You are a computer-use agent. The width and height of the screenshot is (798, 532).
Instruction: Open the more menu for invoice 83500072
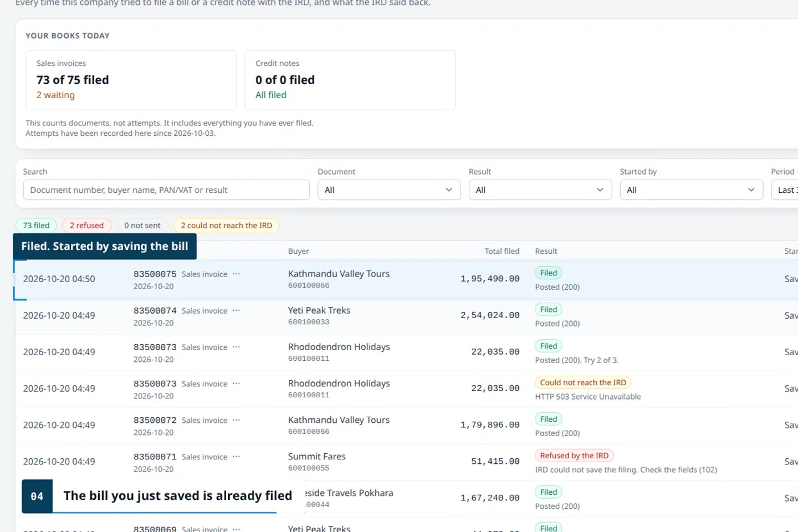[x=237, y=420]
